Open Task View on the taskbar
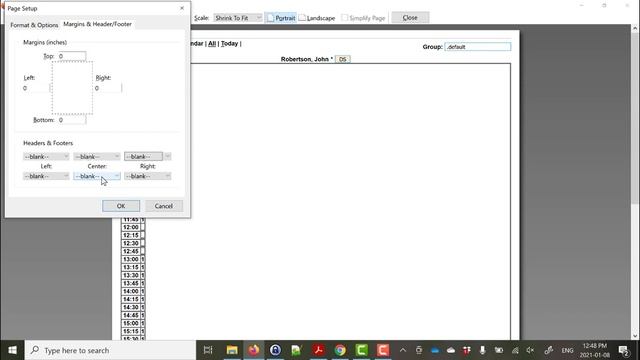Image resolution: width=640 pixels, height=360 pixels. point(208,350)
